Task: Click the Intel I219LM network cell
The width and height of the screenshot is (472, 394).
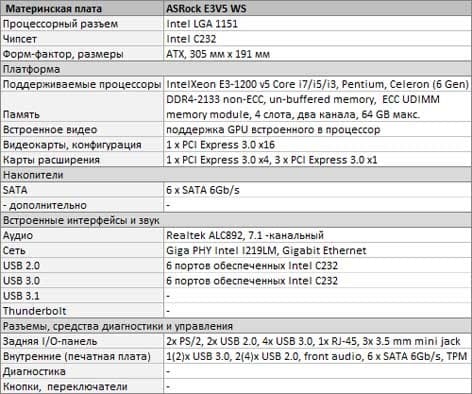Action: point(318,250)
